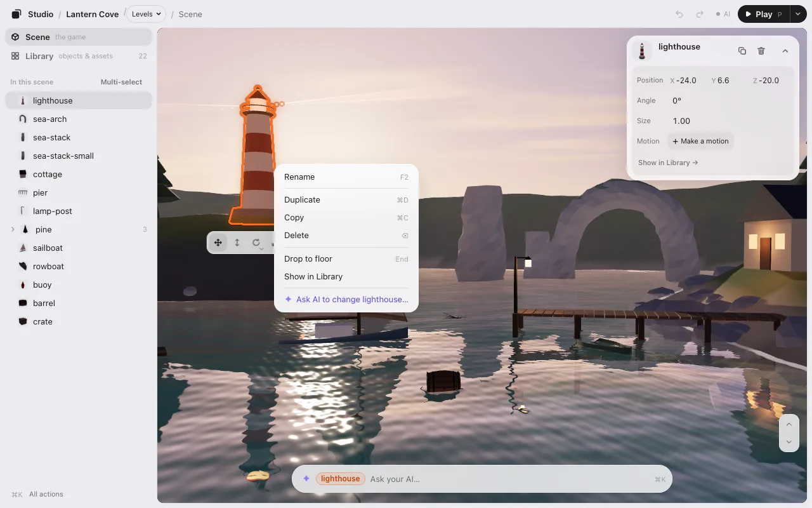Select cottage in the scene list

tap(79, 174)
